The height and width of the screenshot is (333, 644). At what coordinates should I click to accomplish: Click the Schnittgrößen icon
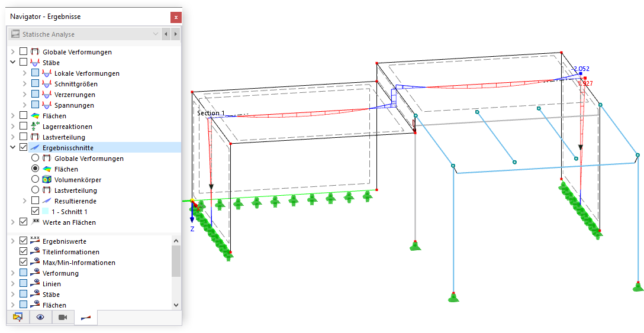pyautogui.click(x=46, y=84)
